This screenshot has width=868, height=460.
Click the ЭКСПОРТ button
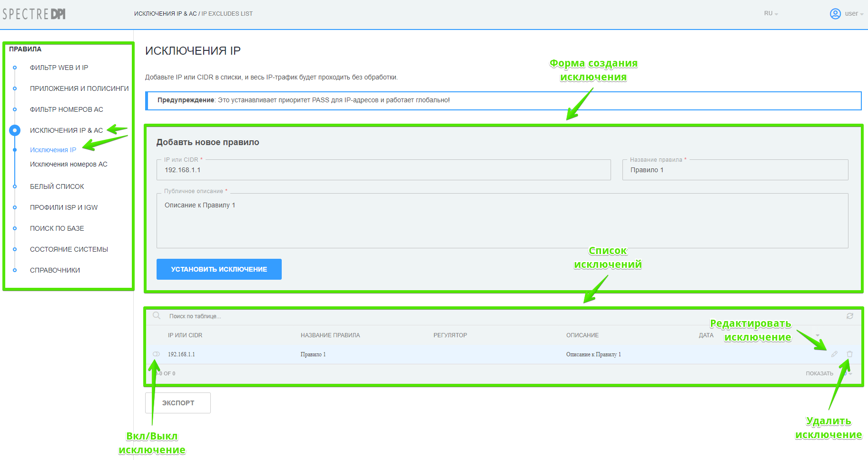click(x=178, y=403)
